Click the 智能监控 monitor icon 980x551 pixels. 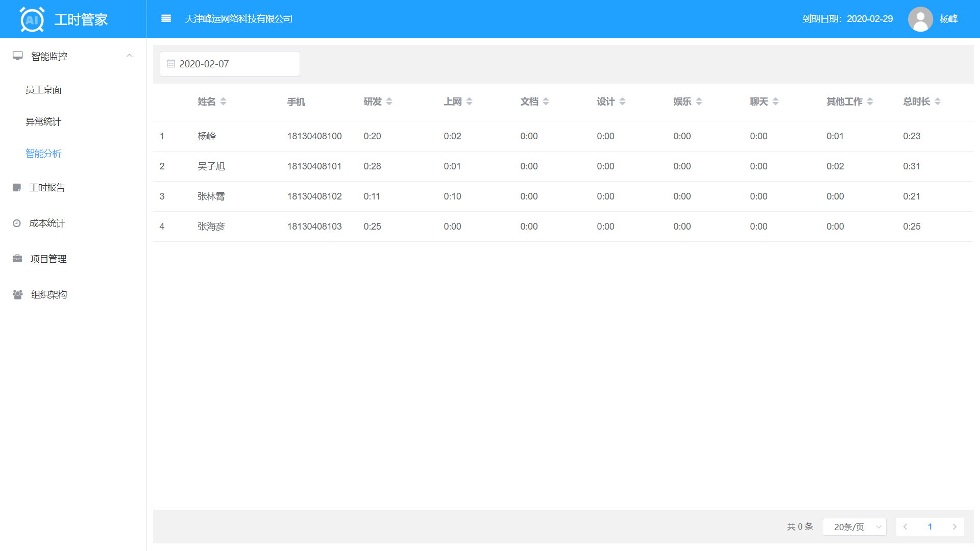coord(18,56)
